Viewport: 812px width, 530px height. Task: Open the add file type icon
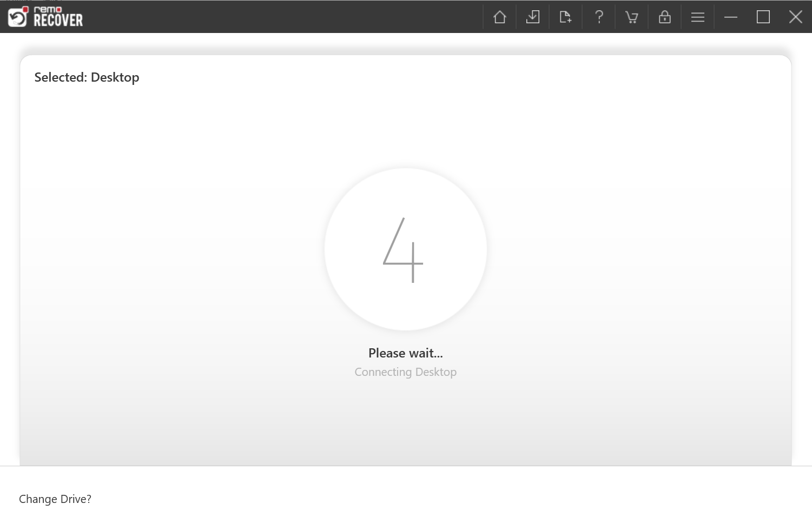(566, 17)
